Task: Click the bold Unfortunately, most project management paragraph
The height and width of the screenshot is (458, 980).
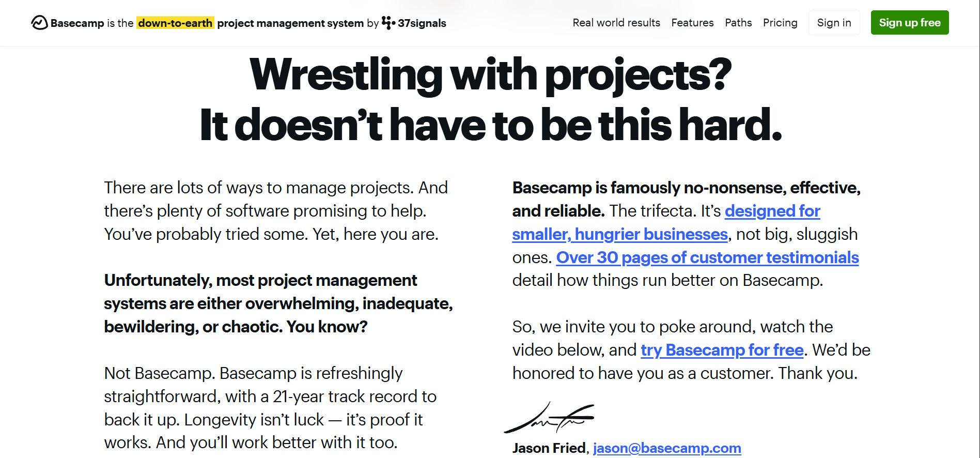Action: coord(278,303)
